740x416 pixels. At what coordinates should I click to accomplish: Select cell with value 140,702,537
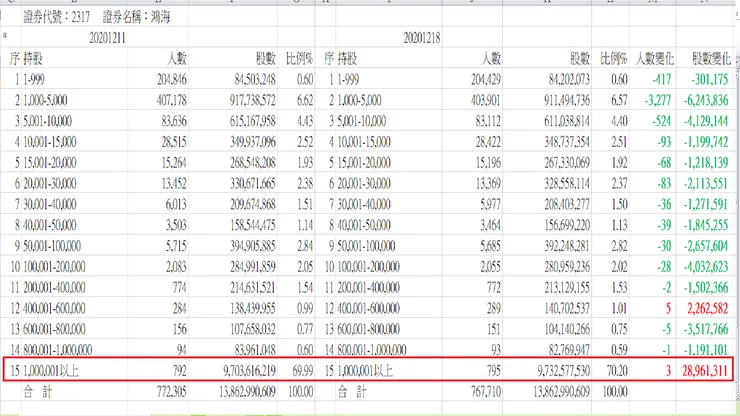point(567,308)
